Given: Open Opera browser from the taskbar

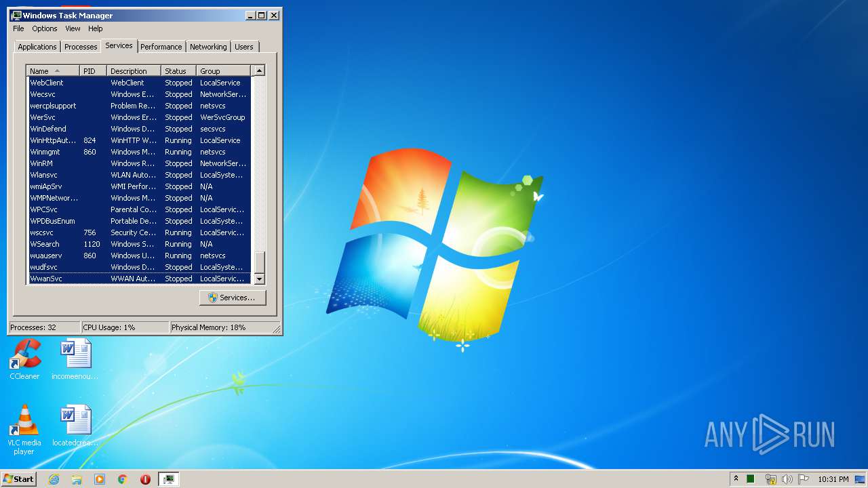Looking at the screenshot, I should click(145, 479).
